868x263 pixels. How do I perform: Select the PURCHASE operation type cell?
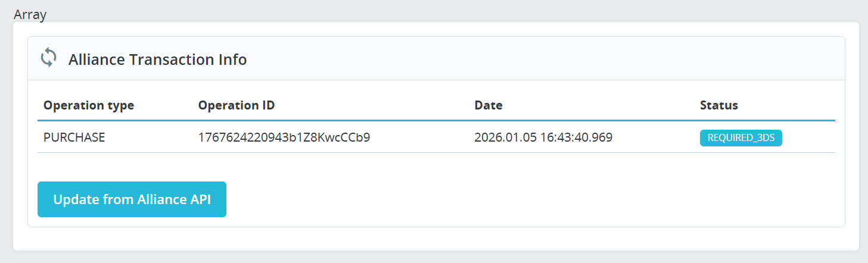pos(74,137)
